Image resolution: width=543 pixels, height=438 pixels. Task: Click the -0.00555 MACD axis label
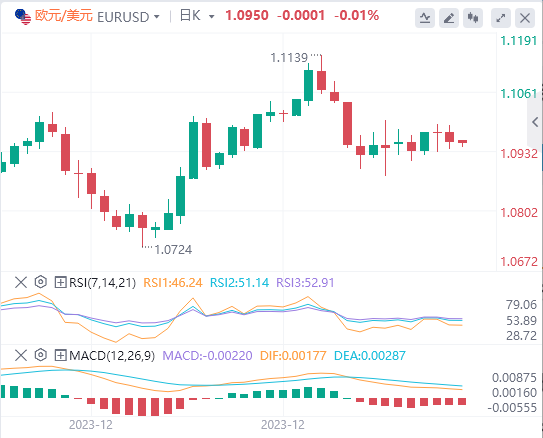coord(512,408)
